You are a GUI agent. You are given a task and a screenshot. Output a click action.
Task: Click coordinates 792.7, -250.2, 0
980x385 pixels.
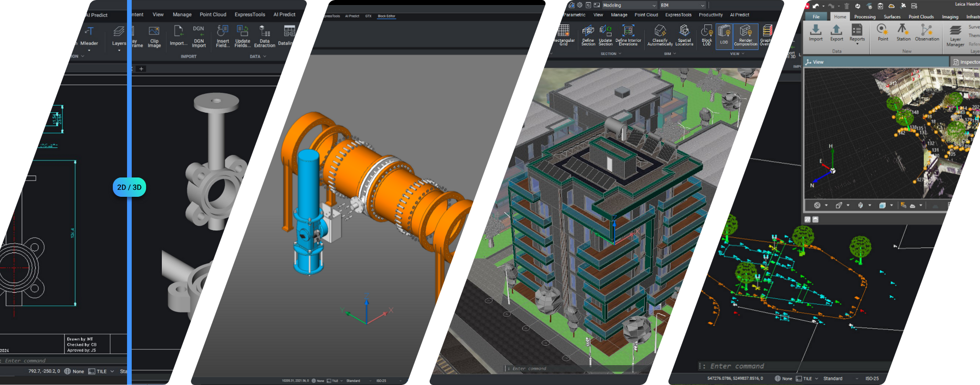[x=44, y=371]
